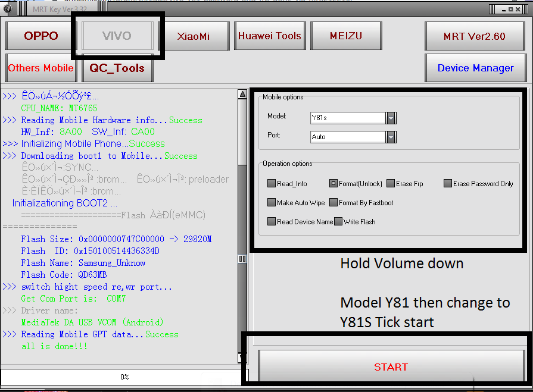Click the 'CPU_NAME: MT6765' log line
Screen dimensions: 533x392
59,108
